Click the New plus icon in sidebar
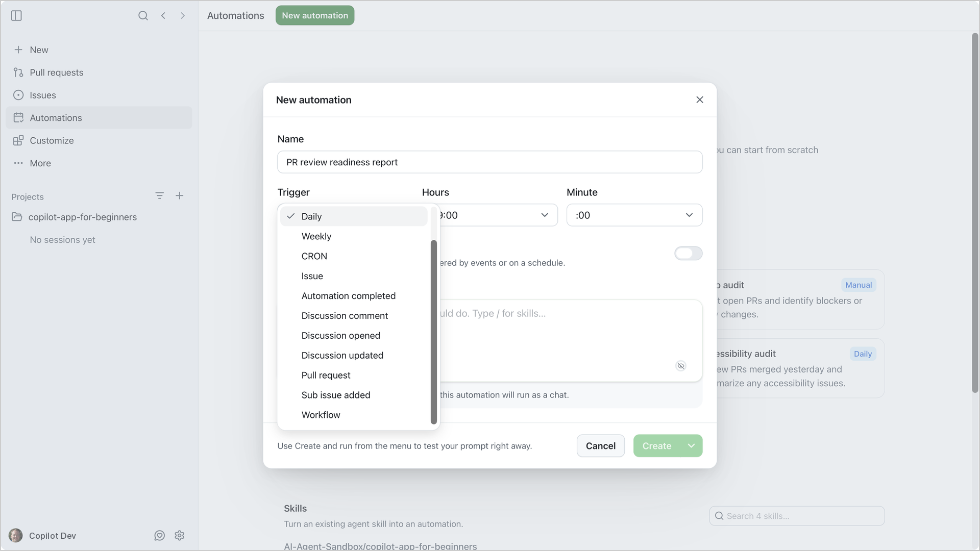 [18, 49]
